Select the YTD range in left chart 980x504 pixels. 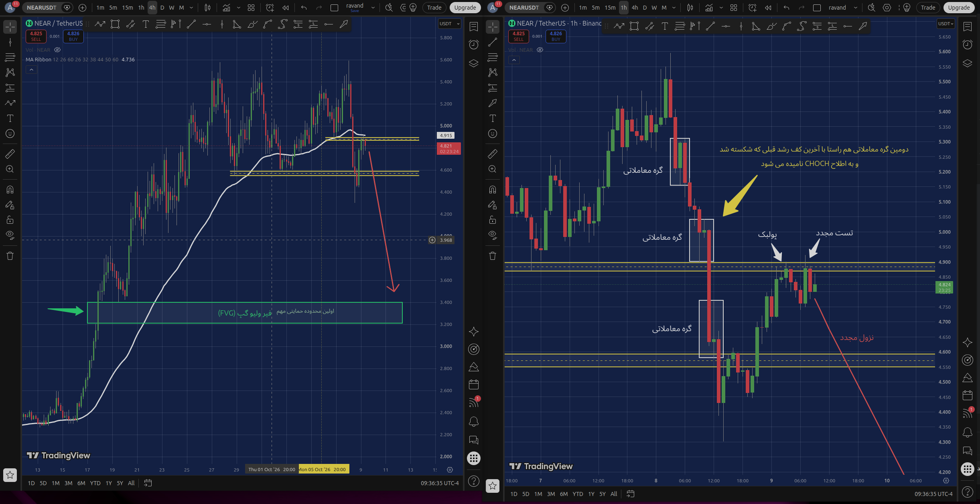(x=95, y=483)
